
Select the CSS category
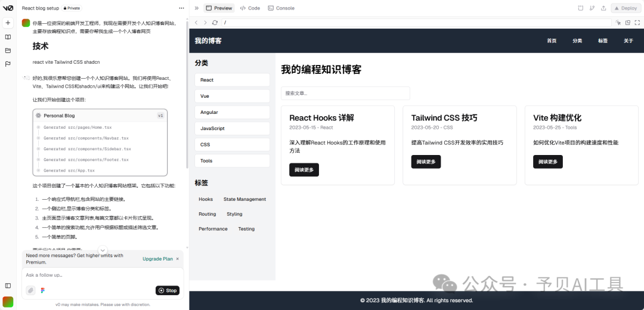point(232,144)
